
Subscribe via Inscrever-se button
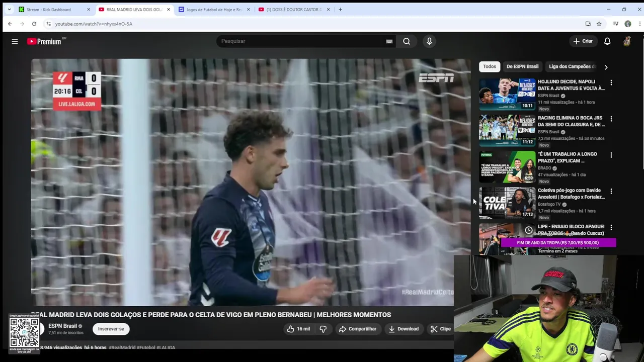click(x=111, y=329)
